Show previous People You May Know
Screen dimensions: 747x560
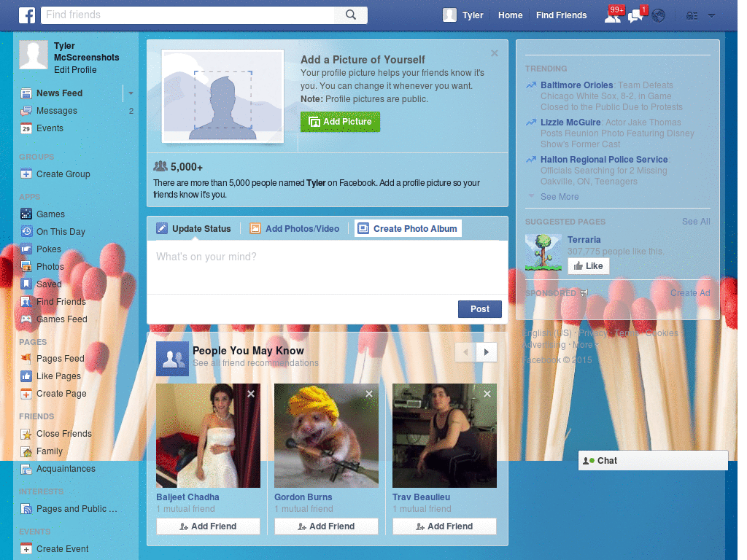465,352
